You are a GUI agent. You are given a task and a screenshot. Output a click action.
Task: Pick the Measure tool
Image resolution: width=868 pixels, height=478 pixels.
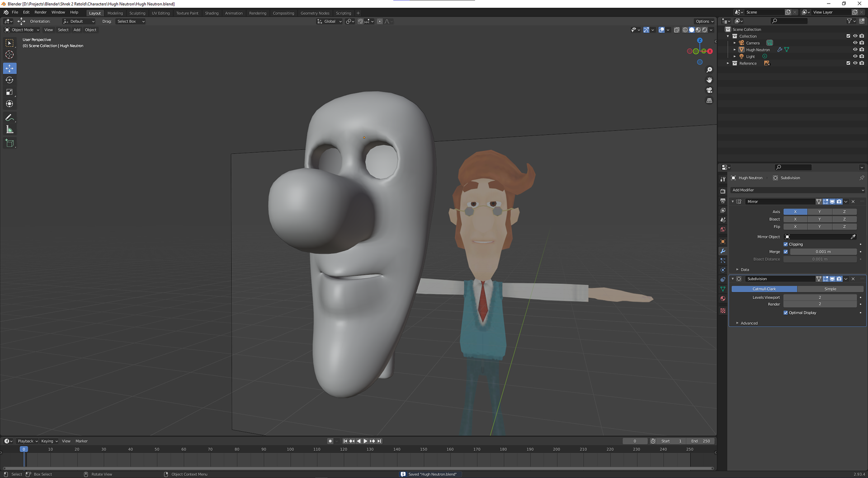point(9,130)
